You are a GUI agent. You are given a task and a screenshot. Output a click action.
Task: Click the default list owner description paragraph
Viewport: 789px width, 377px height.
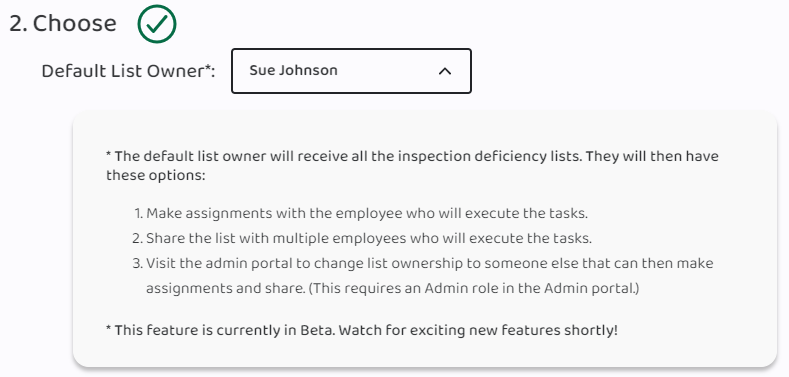point(412,166)
